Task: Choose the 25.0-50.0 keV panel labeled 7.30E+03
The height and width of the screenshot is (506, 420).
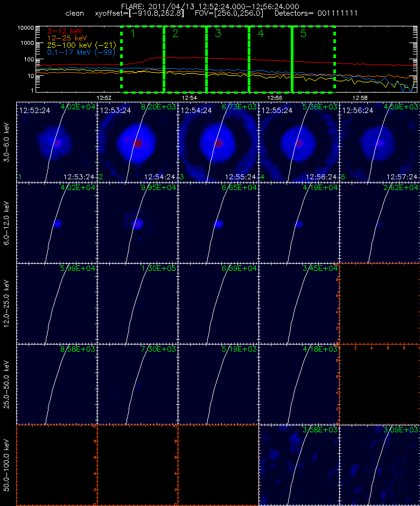Action: point(137,384)
